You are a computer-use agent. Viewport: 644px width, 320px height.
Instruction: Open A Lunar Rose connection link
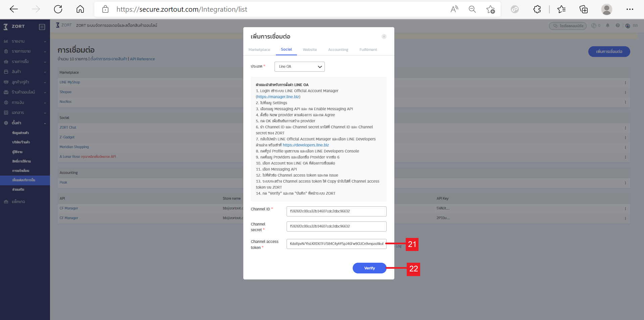[x=70, y=157]
